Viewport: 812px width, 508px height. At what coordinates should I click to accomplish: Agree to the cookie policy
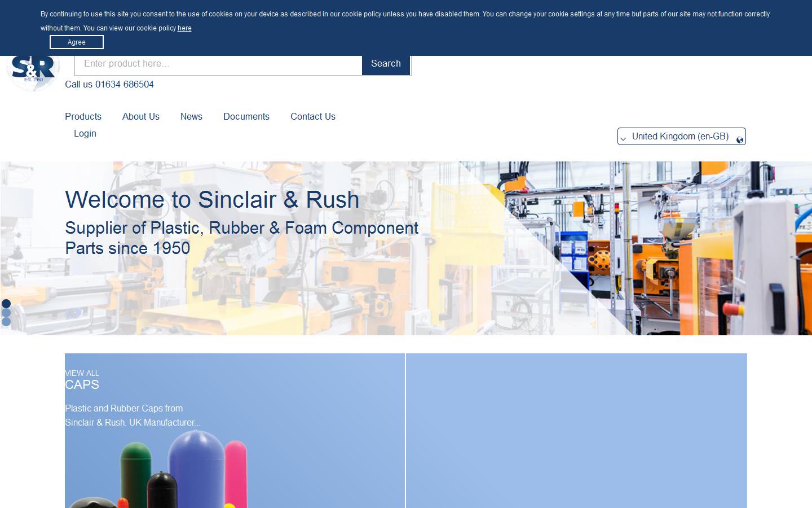point(77,42)
